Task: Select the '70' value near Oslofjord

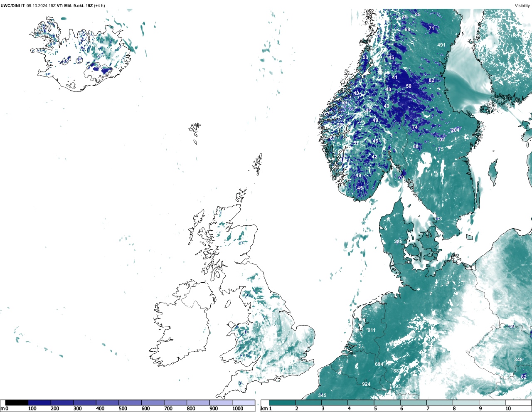Action: pyautogui.click(x=401, y=178)
